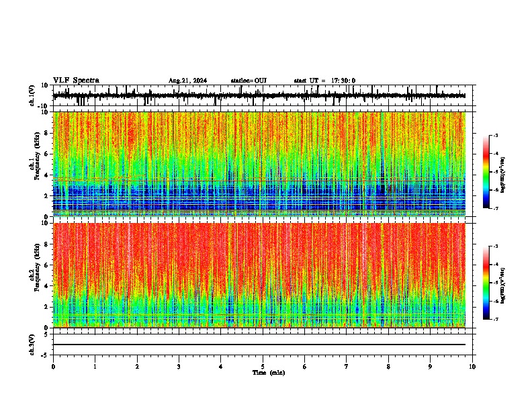This screenshot has width=532, height=411.
Task: Click the "Time (min)" x-axis label
Action: [269, 373]
